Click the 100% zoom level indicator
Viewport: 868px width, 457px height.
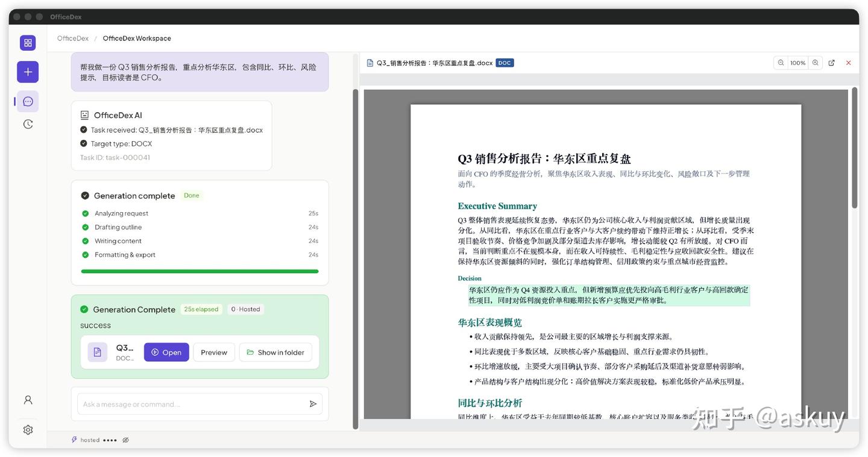[798, 63]
